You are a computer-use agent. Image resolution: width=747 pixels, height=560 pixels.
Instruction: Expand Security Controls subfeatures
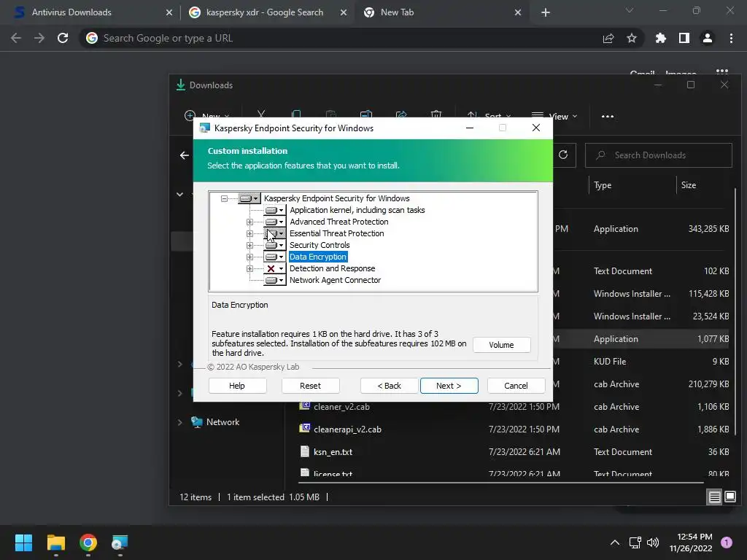tap(249, 245)
